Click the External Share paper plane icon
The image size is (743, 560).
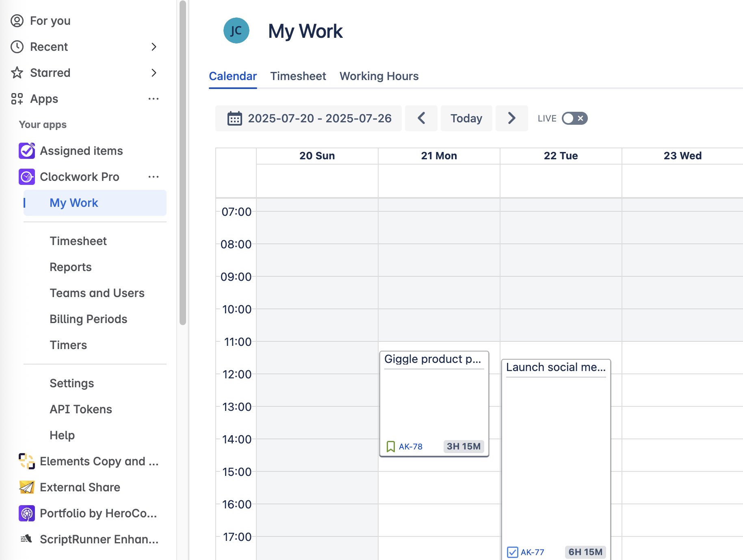click(27, 487)
